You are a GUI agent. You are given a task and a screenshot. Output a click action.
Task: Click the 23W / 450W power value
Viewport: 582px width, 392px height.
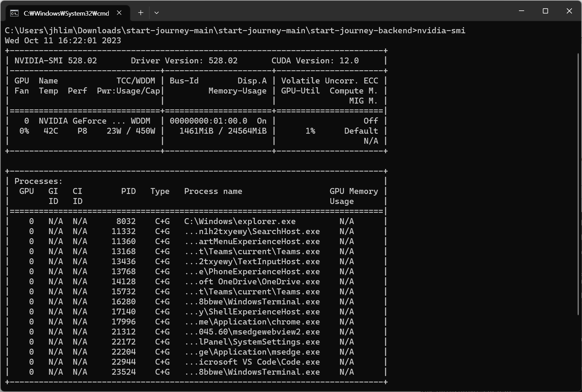(131, 131)
